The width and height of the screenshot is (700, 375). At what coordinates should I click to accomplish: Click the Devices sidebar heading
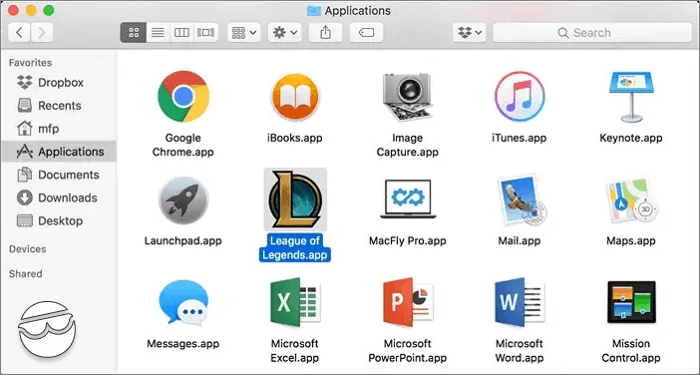tap(28, 249)
